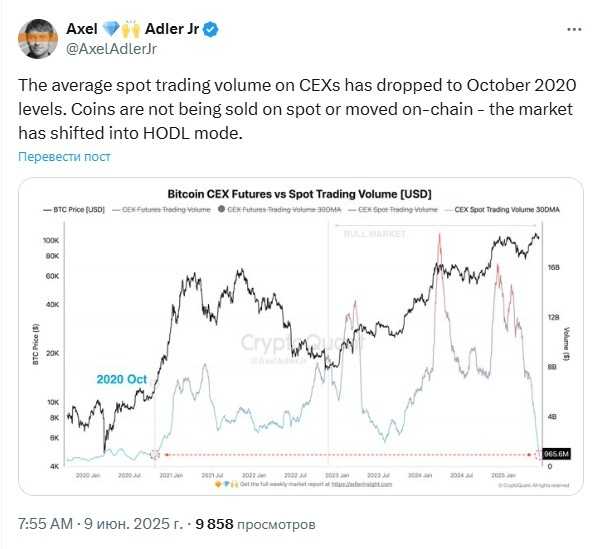Screen dimensions: 600x549
Task: Click the blue verified badge
Action: [210, 29]
